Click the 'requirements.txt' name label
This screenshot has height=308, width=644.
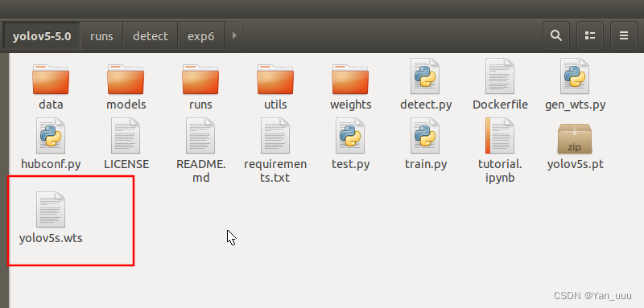pos(275,170)
